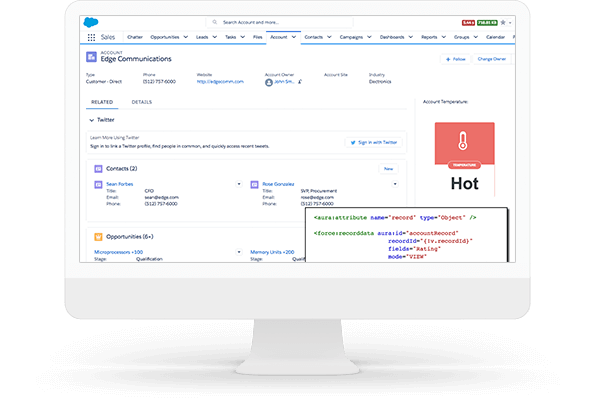Screen dimensions: 600x400
Task: Click the thermometer icon in Account Temperature
Action: tap(463, 141)
